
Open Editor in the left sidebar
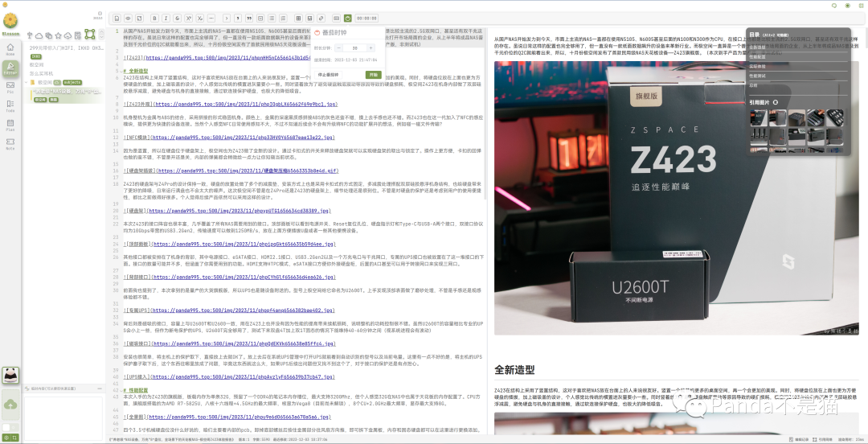(10, 68)
